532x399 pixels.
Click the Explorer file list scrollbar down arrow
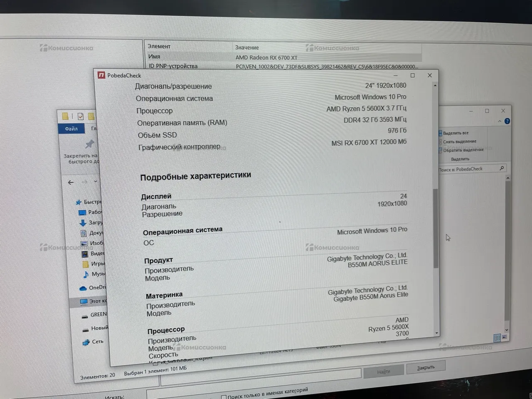[507, 330]
